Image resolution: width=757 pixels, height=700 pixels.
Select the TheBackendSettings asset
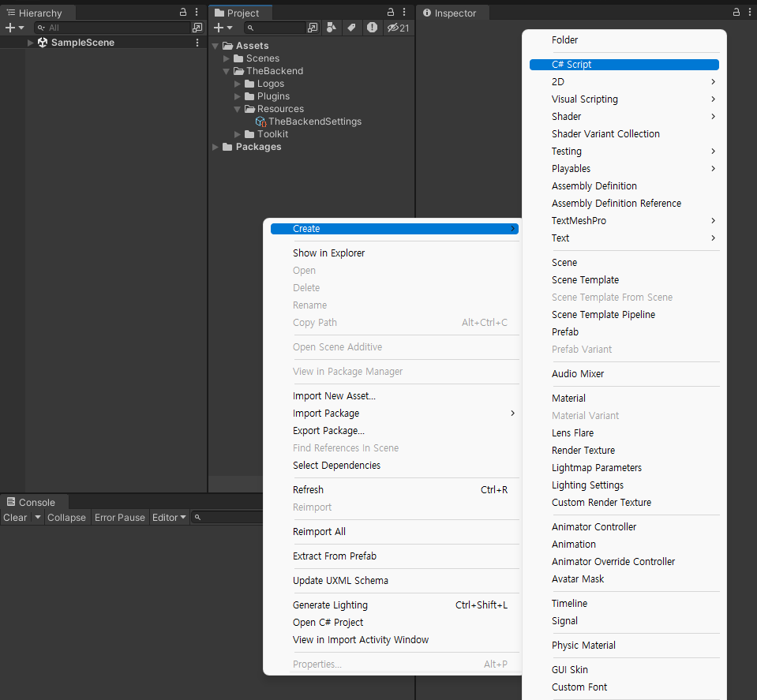pyautogui.click(x=315, y=122)
